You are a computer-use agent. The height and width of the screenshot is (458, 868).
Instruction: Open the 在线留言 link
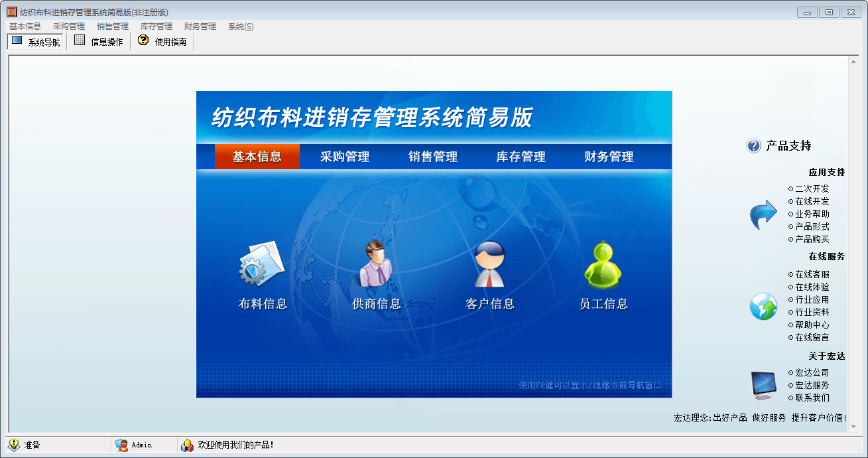click(812, 337)
